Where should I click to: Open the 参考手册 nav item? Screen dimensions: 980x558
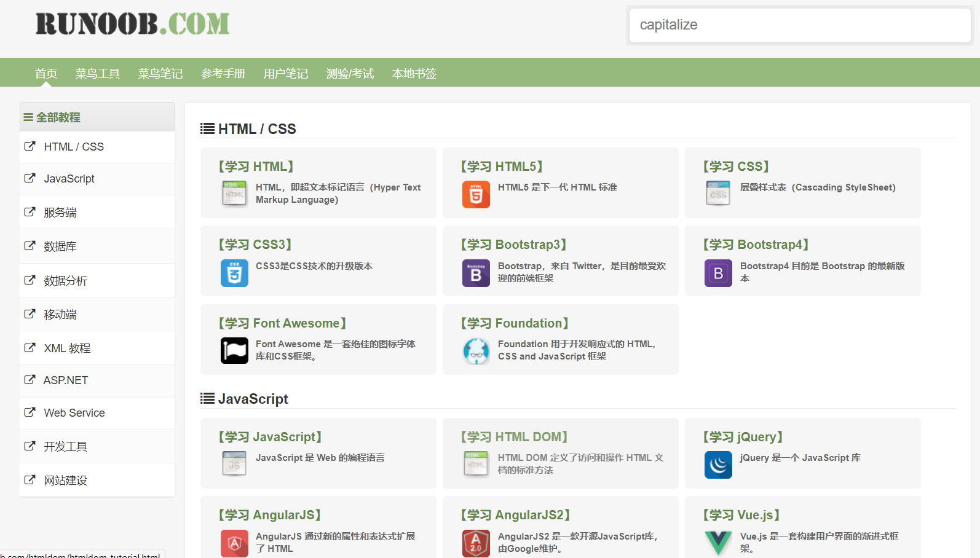(x=223, y=74)
